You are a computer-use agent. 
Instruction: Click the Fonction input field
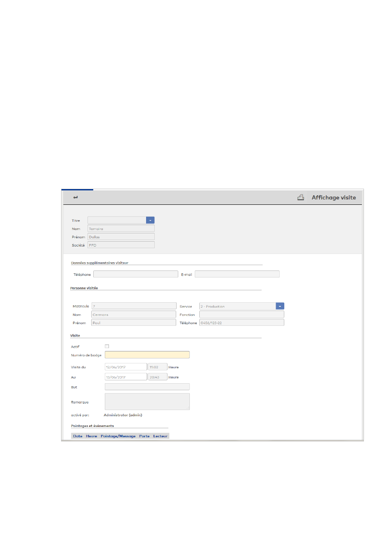pyautogui.click(x=241, y=315)
